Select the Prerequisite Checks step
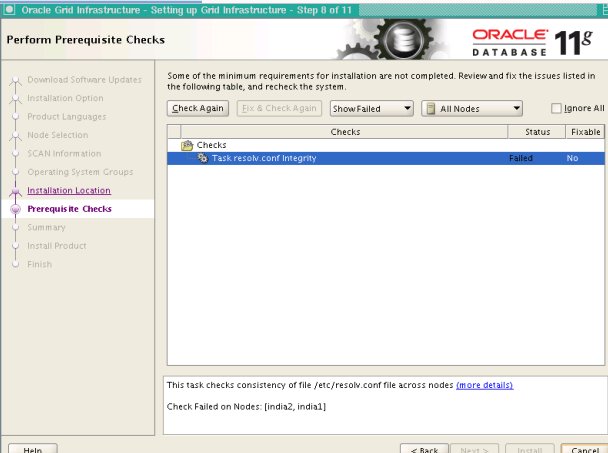This screenshot has height=453, width=608. 69,209
